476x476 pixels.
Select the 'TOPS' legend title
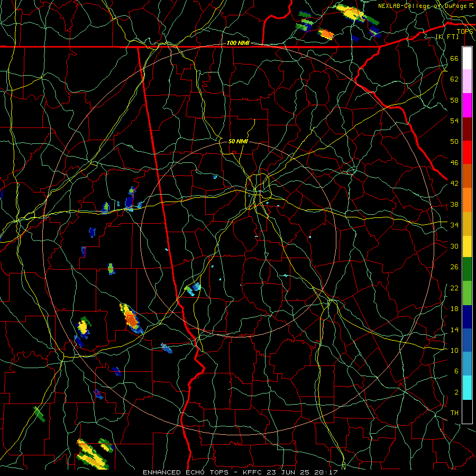(465, 32)
